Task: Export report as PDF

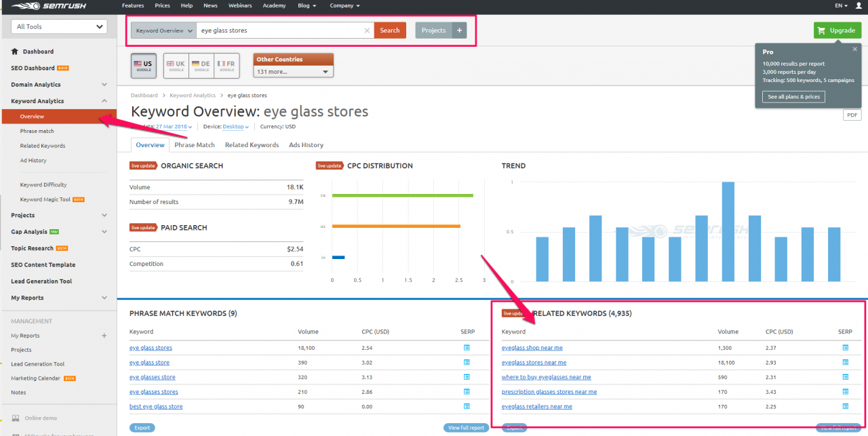Action: (852, 115)
